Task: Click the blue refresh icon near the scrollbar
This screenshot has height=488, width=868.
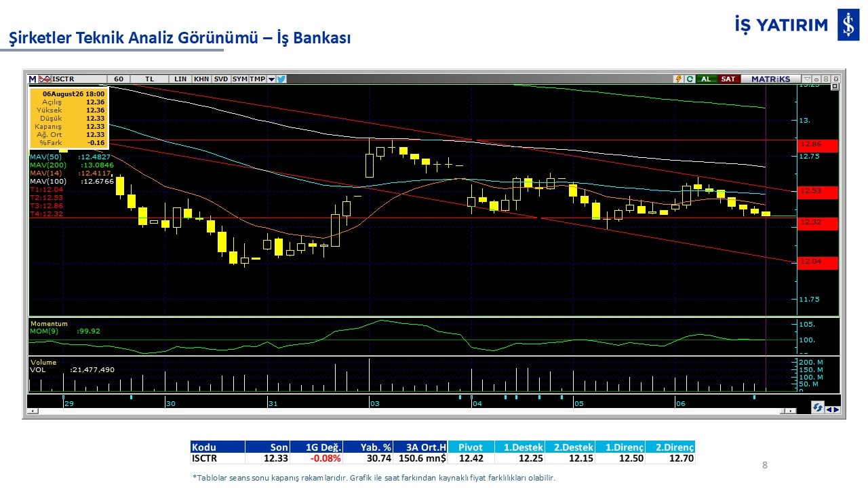Action: 818,407
